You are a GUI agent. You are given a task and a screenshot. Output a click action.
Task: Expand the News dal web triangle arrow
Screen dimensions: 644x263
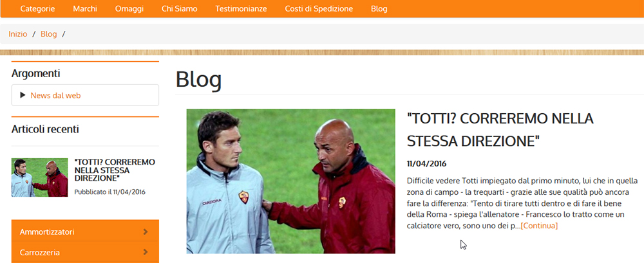pos(23,95)
